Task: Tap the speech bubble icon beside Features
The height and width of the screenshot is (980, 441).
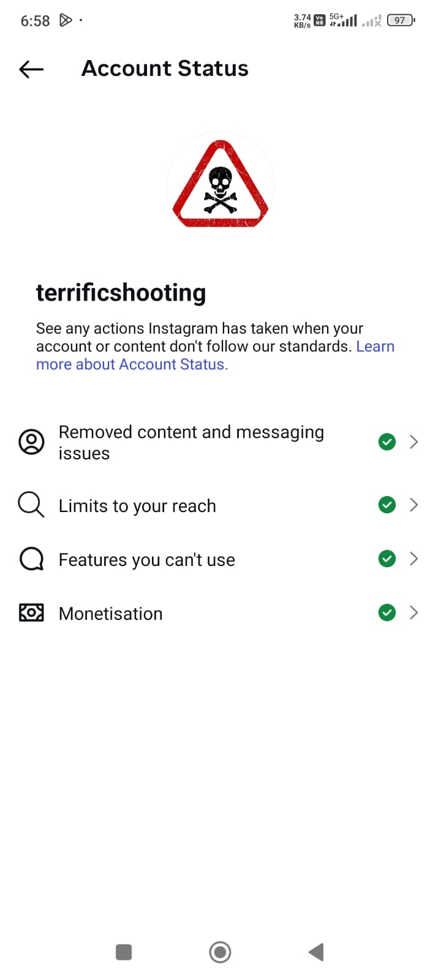Action: tap(31, 559)
